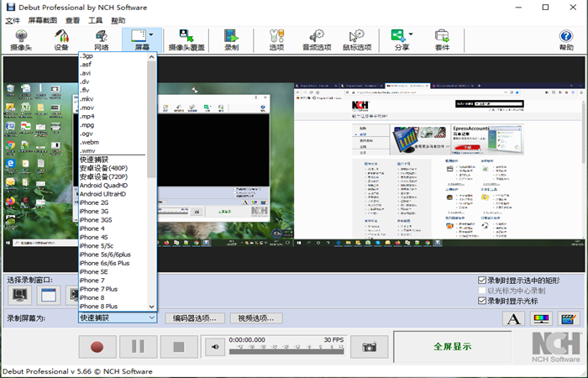Select the window selection icon
The image size is (588, 378).
[49, 295]
